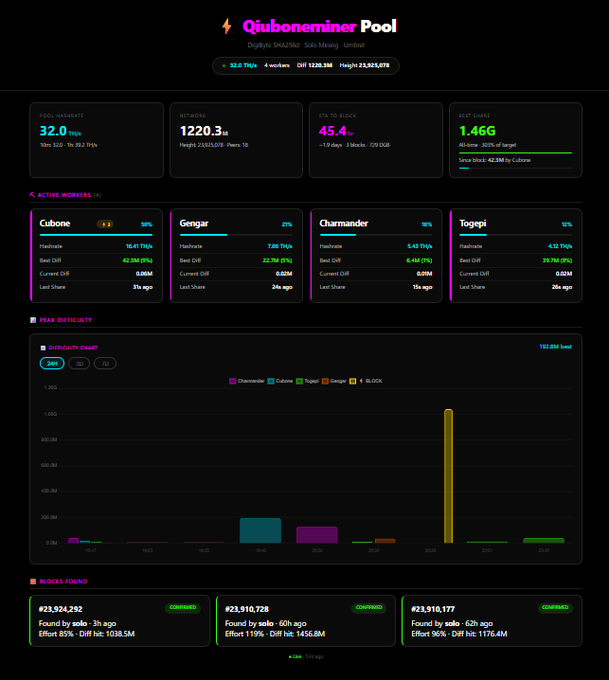Click the Gengar worker name

[x=194, y=223]
